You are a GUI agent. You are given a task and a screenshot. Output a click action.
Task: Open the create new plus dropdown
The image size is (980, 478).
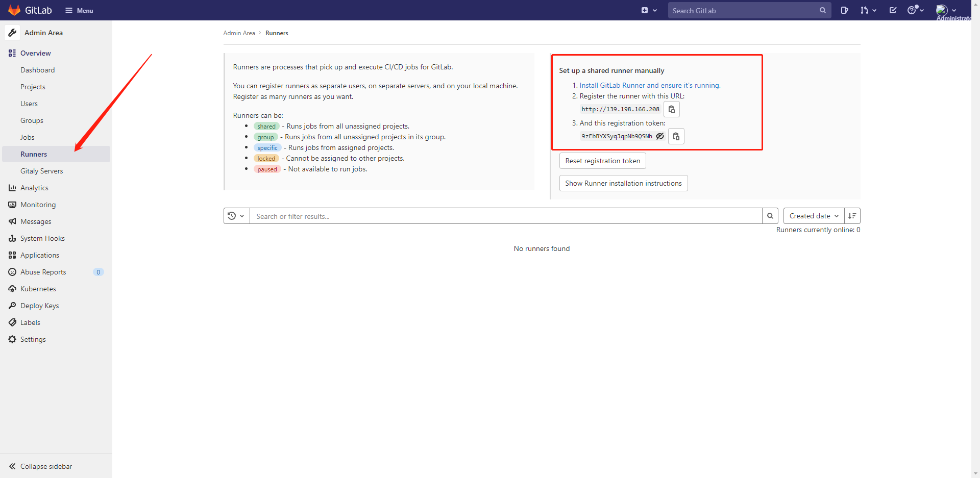pyautogui.click(x=649, y=10)
